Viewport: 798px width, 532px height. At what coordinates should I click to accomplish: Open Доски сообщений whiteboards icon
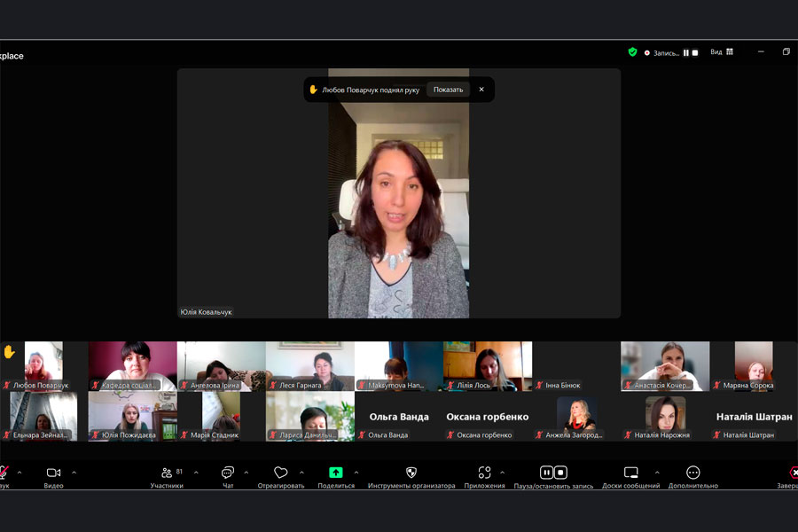[631, 473]
